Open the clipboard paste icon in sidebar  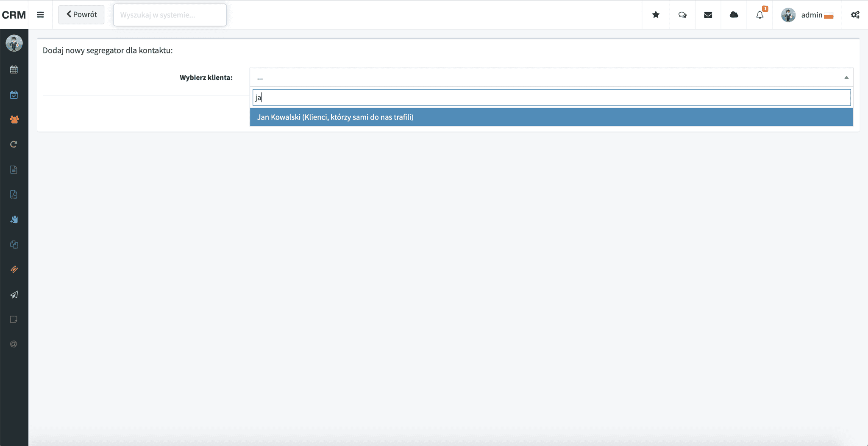tap(14, 219)
